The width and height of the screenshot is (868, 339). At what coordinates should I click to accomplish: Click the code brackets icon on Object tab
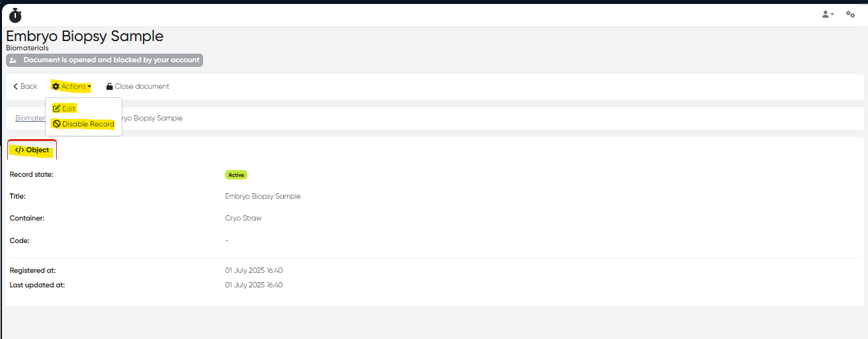(19, 150)
